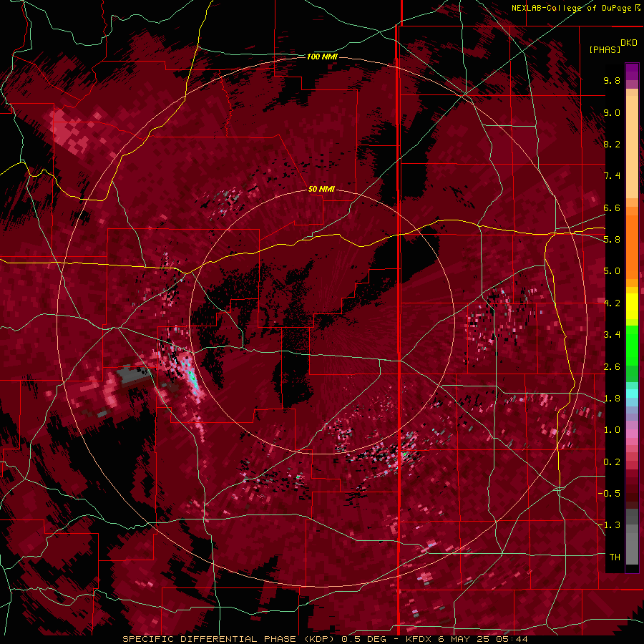
Task: Click the DKD product label
Action: 629,43
